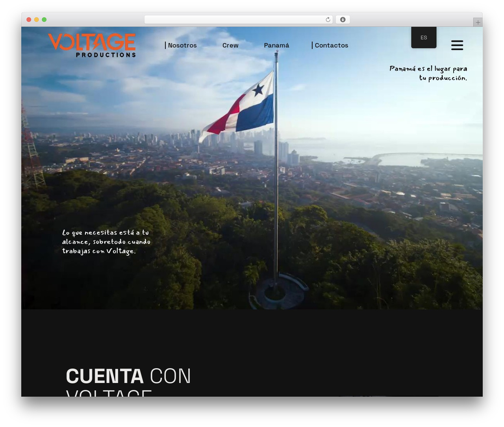Click the 'CUENTA CON' heading

(128, 376)
